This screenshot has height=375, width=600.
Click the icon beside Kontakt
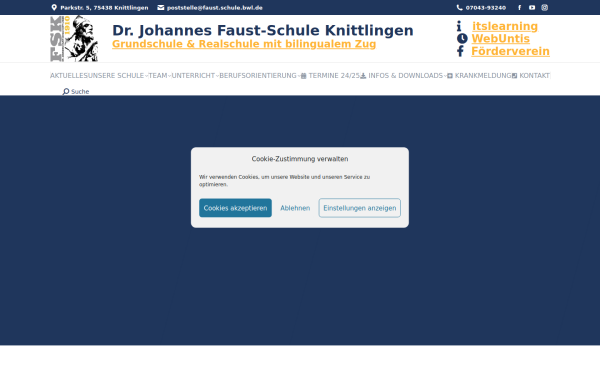(515, 76)
